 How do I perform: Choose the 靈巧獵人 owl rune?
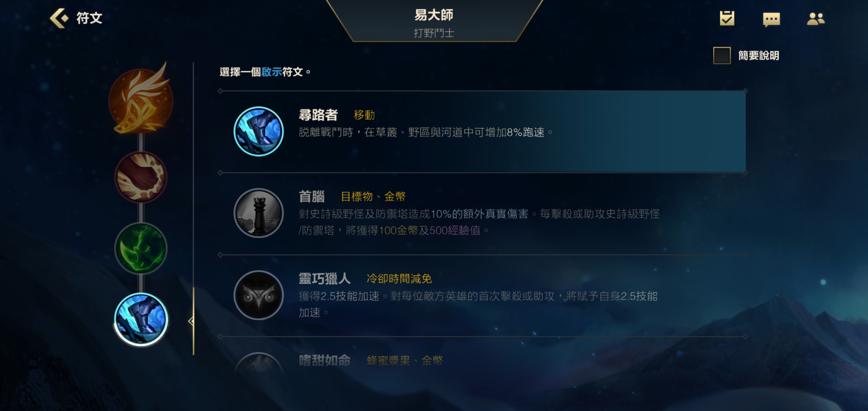[258, 295]
